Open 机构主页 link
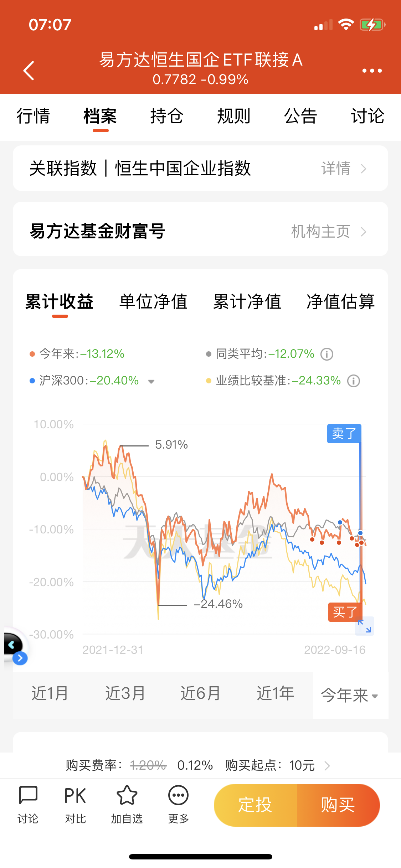The height and width of the screenshot is (868, 401). coord(328,232)
